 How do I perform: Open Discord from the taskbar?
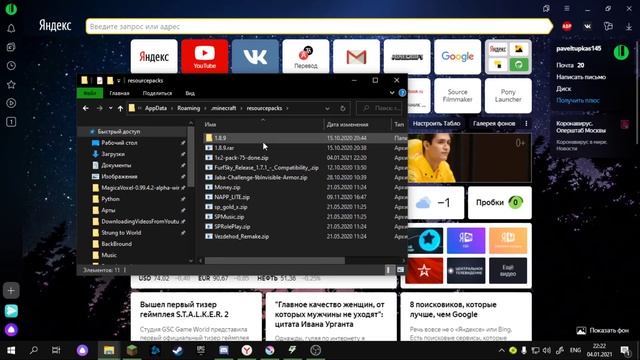point(224,350)
